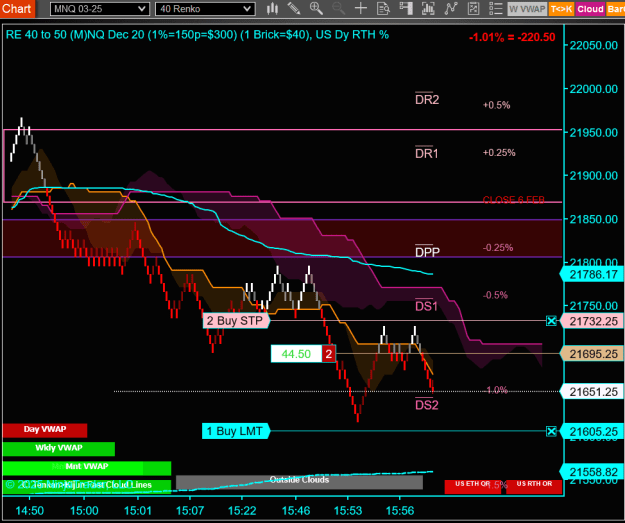The width and height of the screenshot is (625, 523).
Task: Click the RE 40 to 50 chart title
Action: (197, 35)
